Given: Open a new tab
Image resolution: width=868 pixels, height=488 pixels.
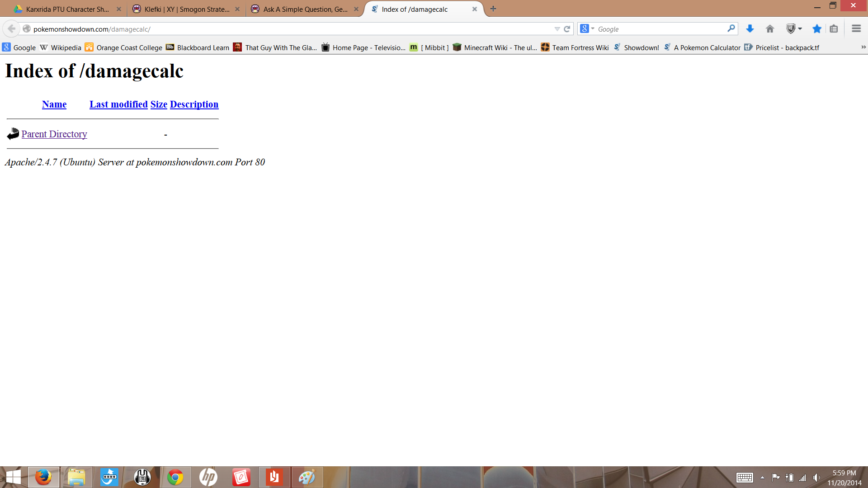Looking at the screenshot, I should click(493, 9).
